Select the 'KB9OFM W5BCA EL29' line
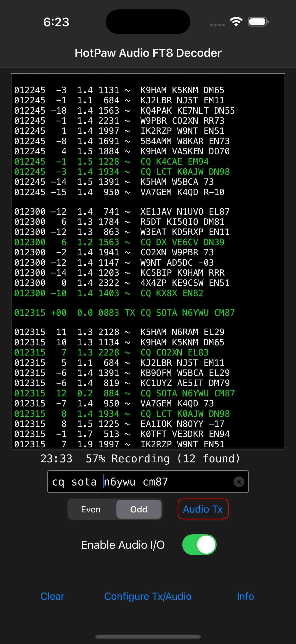Viewport: 296px width, 644px height. coord(122,373)
